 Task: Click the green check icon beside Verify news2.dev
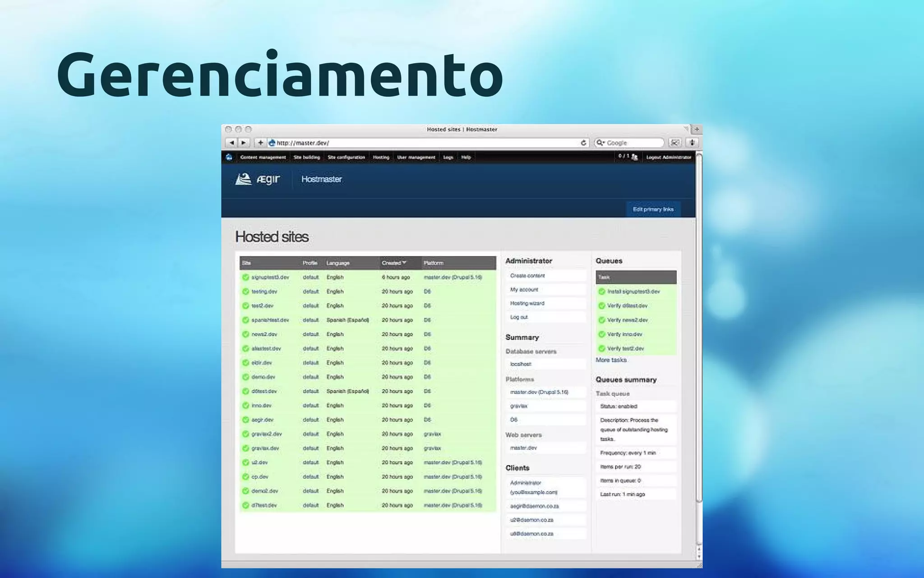coord(601,320)
